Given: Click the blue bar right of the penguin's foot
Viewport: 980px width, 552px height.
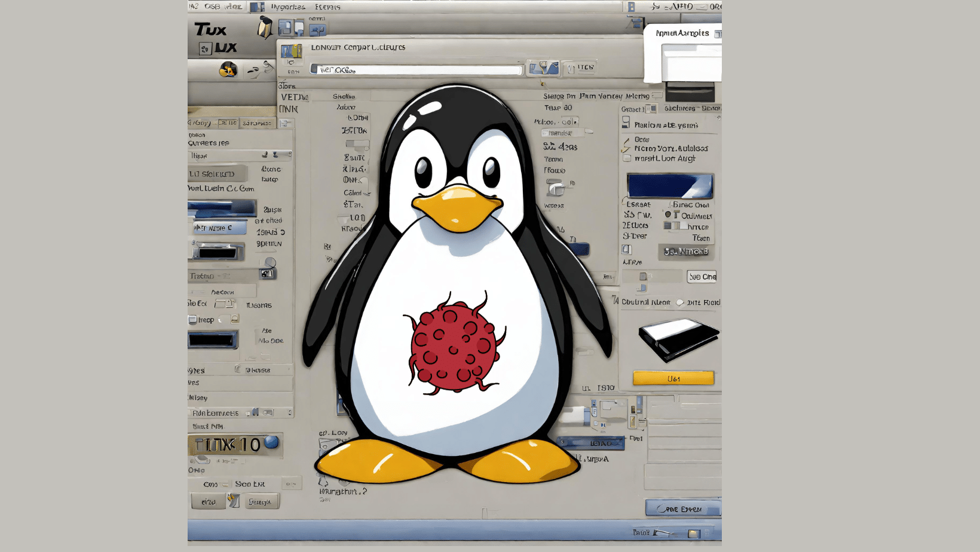Looking at the screenshot, I should coord(590,443).
